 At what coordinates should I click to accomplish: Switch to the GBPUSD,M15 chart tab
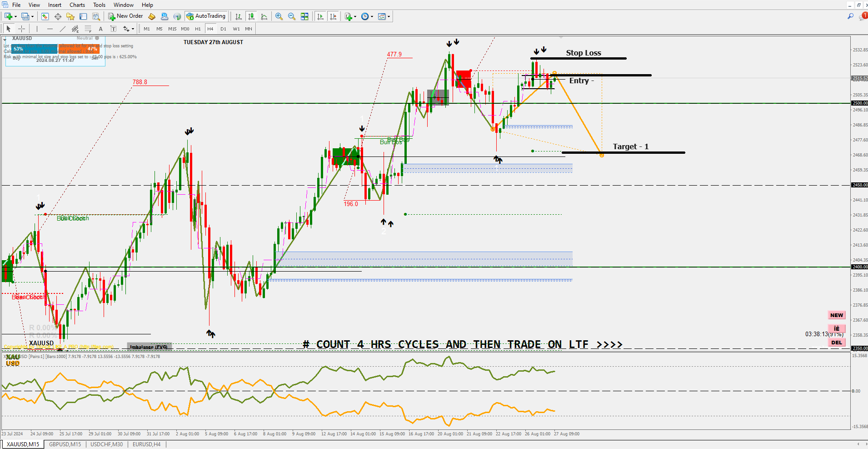[x=65, y=444]
